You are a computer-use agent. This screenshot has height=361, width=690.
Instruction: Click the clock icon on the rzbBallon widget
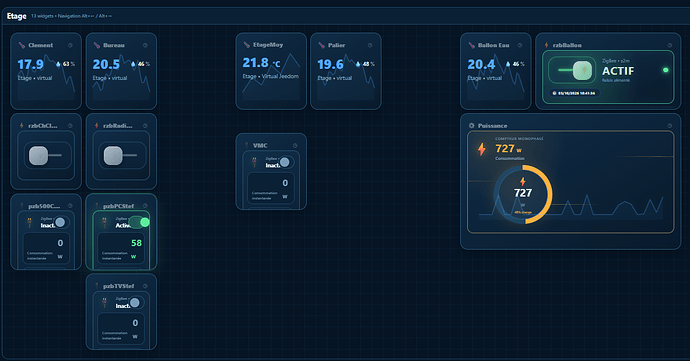pos(669,45)
